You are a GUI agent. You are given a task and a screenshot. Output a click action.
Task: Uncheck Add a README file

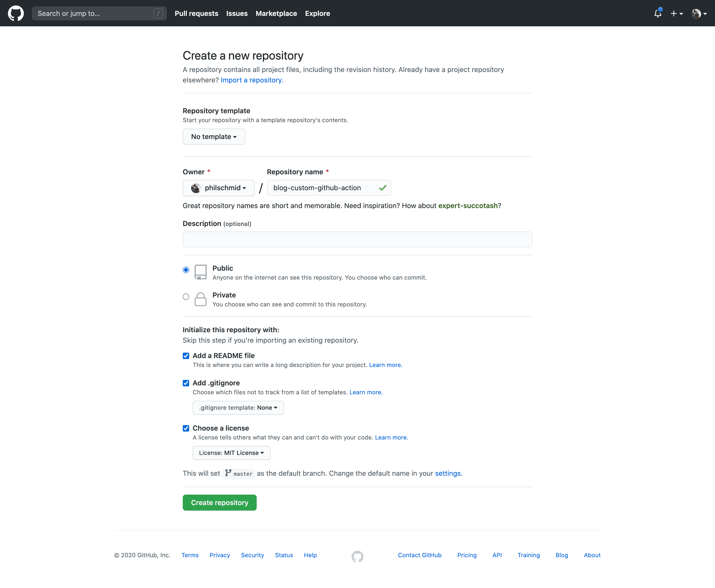[x=186, y=356]
